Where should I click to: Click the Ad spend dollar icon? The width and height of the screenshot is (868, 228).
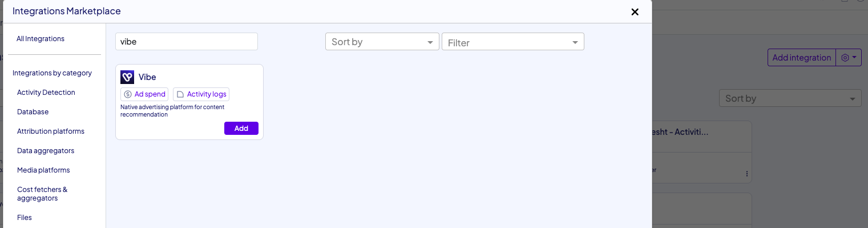[128, 94]
